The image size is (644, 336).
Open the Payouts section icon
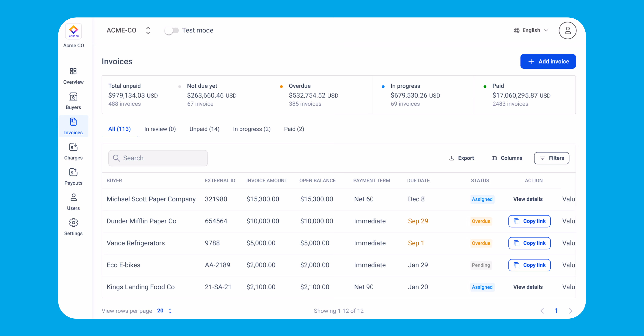click(x=73, y=172)
